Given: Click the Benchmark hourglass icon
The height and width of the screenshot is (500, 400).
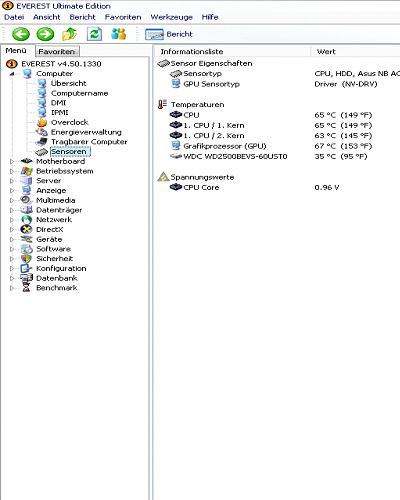Looking at the screenshot, I should pyautogui.click(x=26, y=288).
